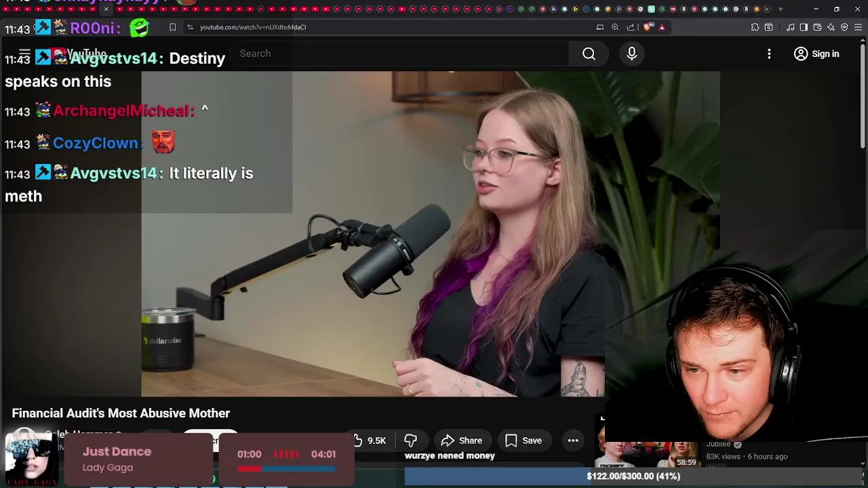Open site settings icon beside URL
The width and height of the screenshot is (868, 488).
click(x=190, y=27)
